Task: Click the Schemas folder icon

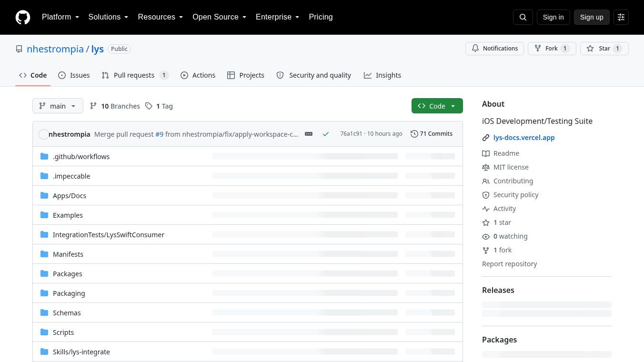Action: click(44, 312)
